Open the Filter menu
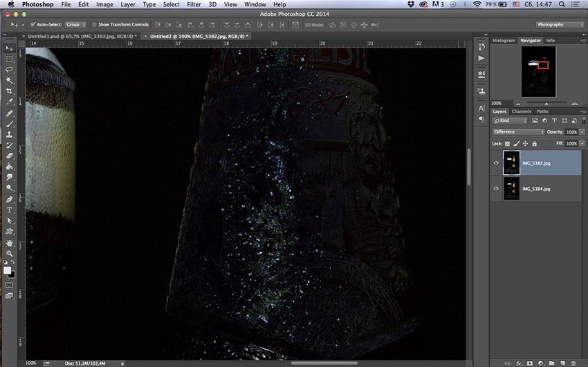This screenshot has height=367, width=588. pyautogui.click(x=194, y=5)
